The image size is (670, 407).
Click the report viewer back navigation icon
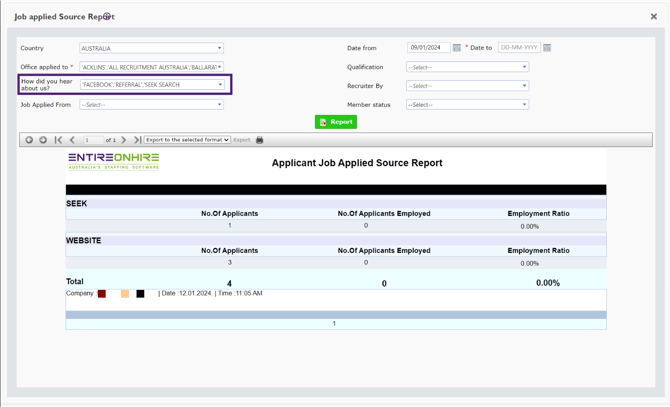click(x=29, y=140)
